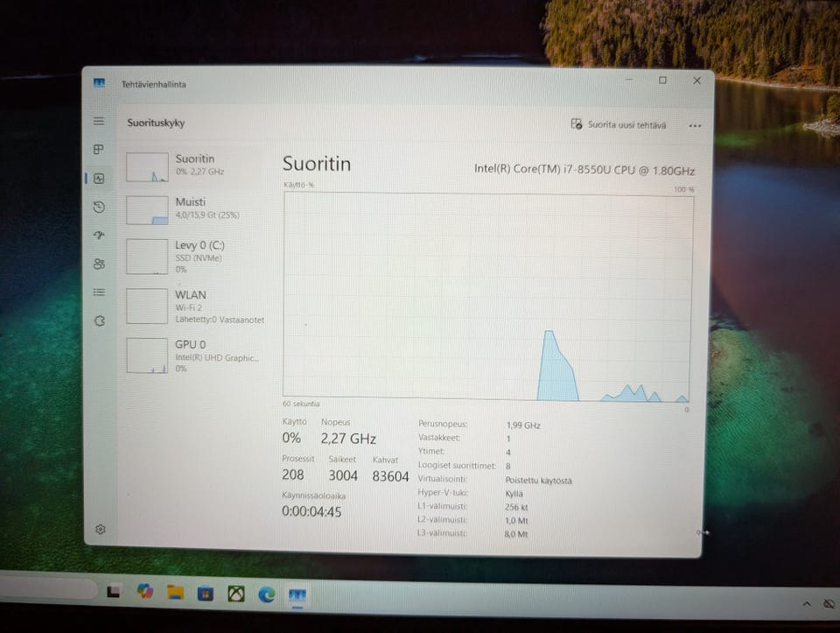Open the Task View taskbar icon
The height and width of the screenshot is (633, 840).
click(113, 591)
